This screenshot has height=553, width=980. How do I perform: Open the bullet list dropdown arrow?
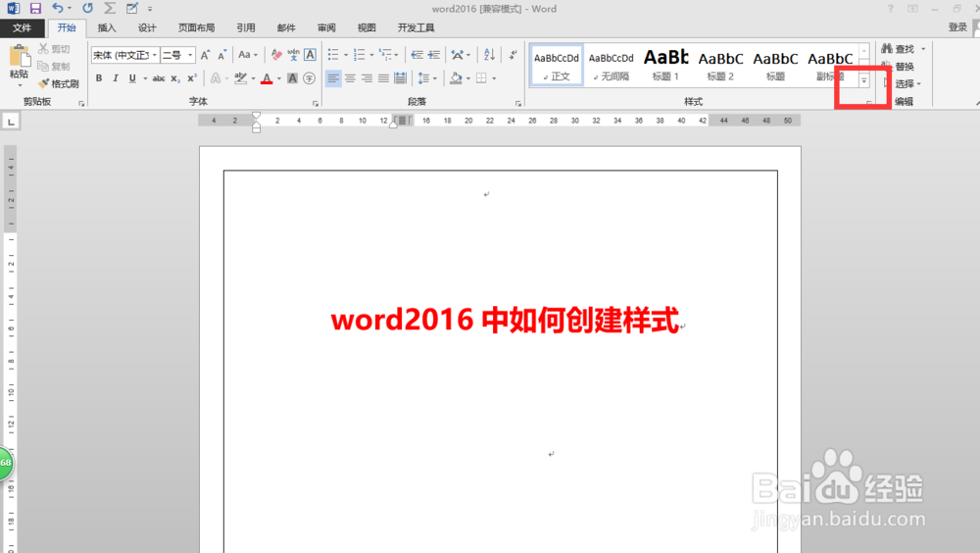pyautogui.click(x=346, y=55)
